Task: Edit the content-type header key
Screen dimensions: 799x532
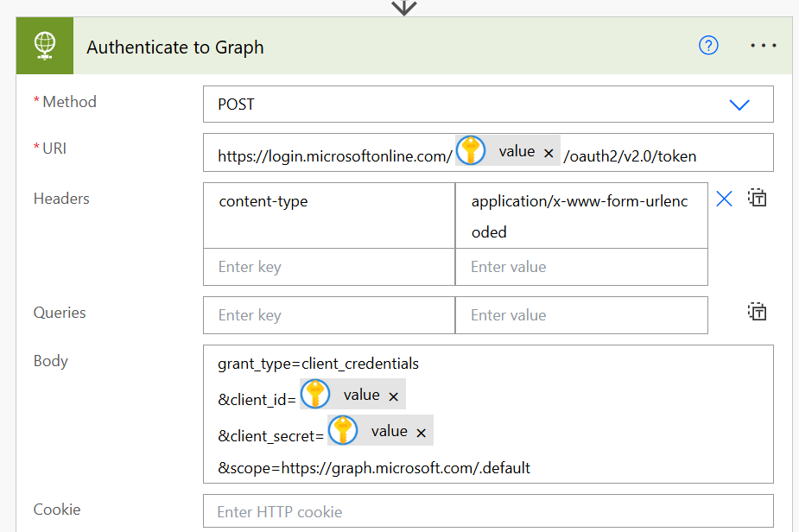Action: click(329, 202)
